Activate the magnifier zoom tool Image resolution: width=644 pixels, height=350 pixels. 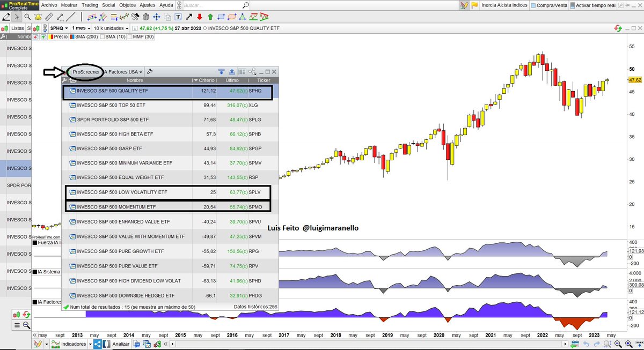(27, 17)
